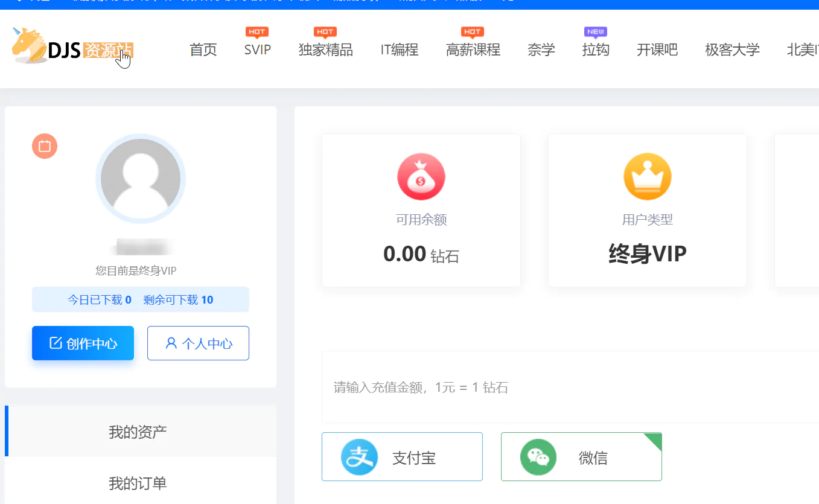
Task: Open the 拉钩 navigation item
Action: (596, 49)
